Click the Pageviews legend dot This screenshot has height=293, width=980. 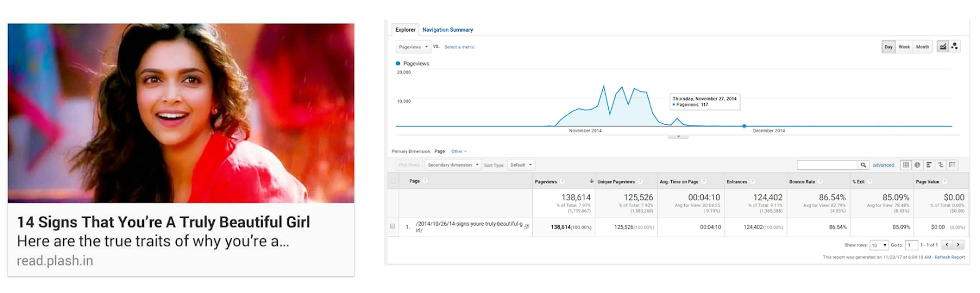click(398, 63)
